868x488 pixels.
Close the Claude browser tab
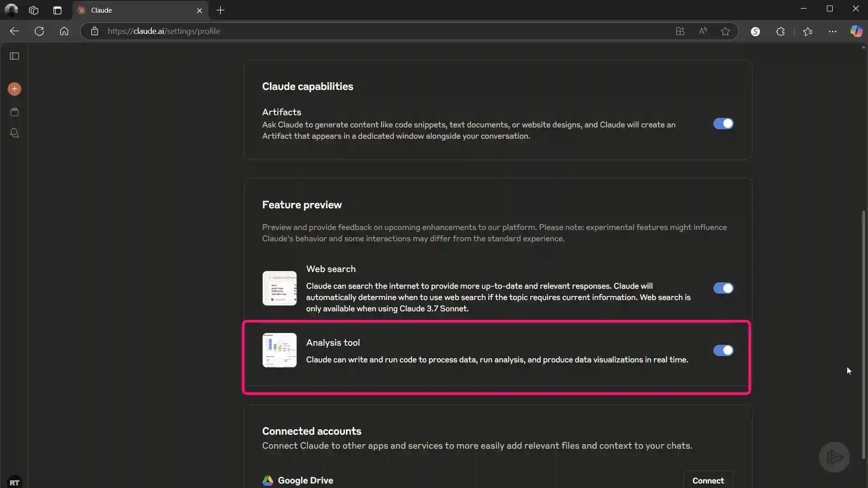[199, 10]
